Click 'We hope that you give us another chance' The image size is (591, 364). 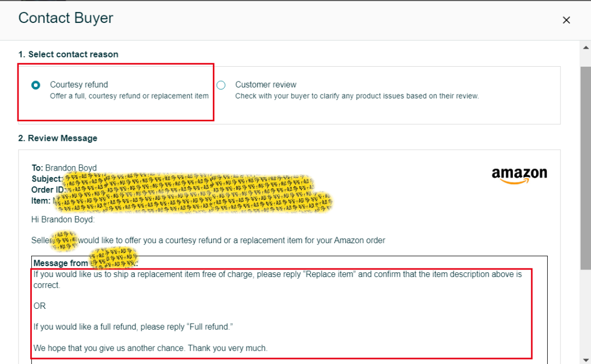[x=150, y=348]
